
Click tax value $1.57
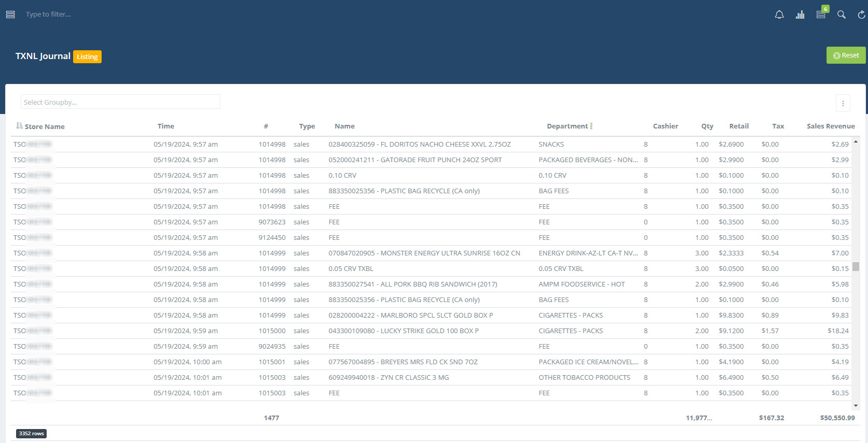tap(770, 331)
